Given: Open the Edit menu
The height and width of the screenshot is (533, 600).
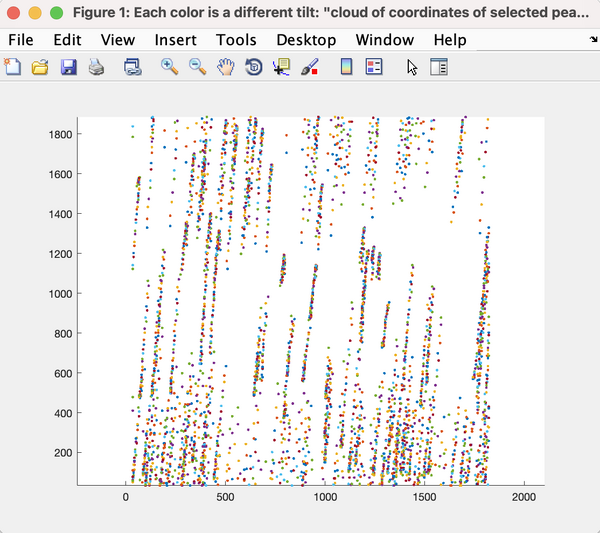Looking at the screenshot, I should pos(67,40).
